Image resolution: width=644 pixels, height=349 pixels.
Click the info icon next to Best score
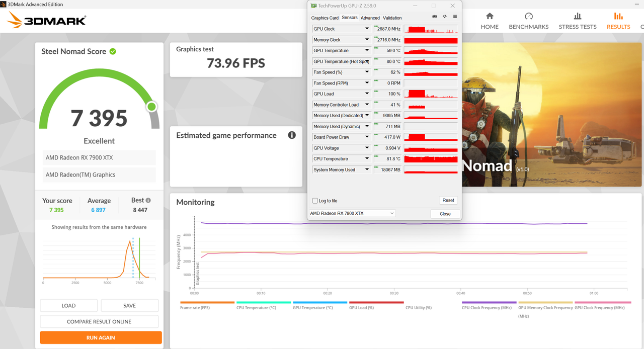tap(148, 200)
